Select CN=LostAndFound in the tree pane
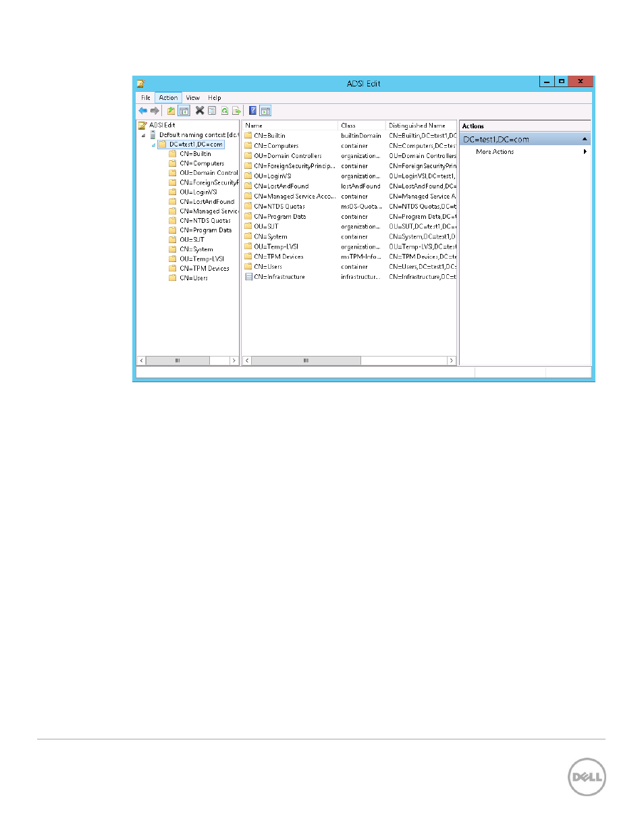The height and width of the screenshot is (834, 644). [x=207, y=202]
